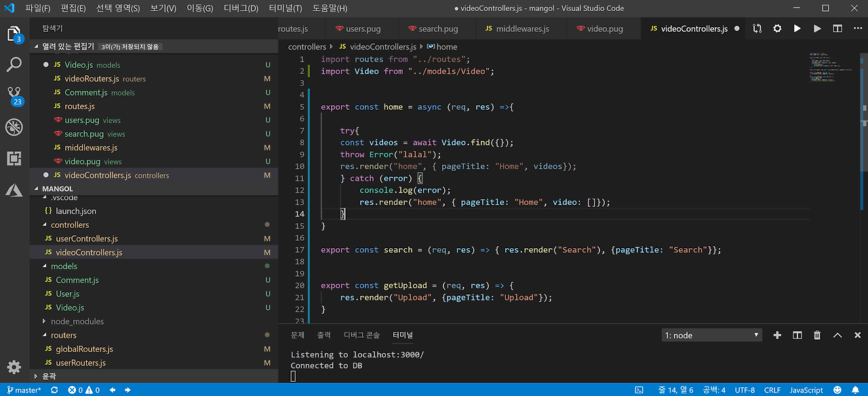Expand the 윤곽 outline section

(49, 376)
